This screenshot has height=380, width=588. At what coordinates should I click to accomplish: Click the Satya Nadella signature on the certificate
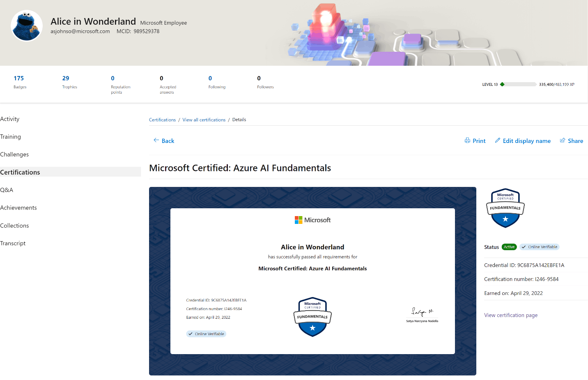(x=422, y=312)
